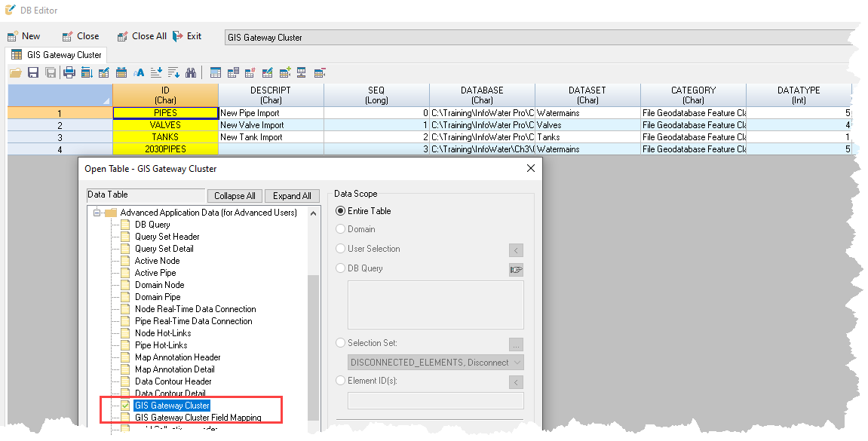
Task: Apply sort ascending from the toolbar
Action: point(155,72)
